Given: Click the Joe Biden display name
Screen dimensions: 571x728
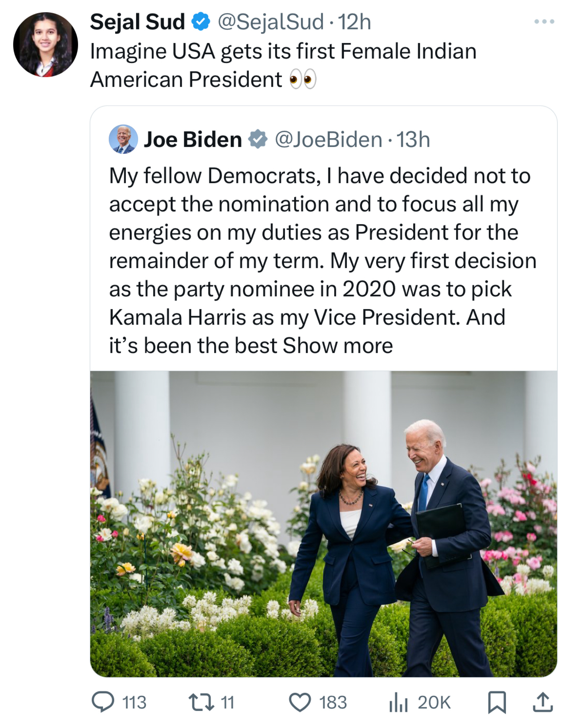Looking at the screenshot, I should (192, 140).
